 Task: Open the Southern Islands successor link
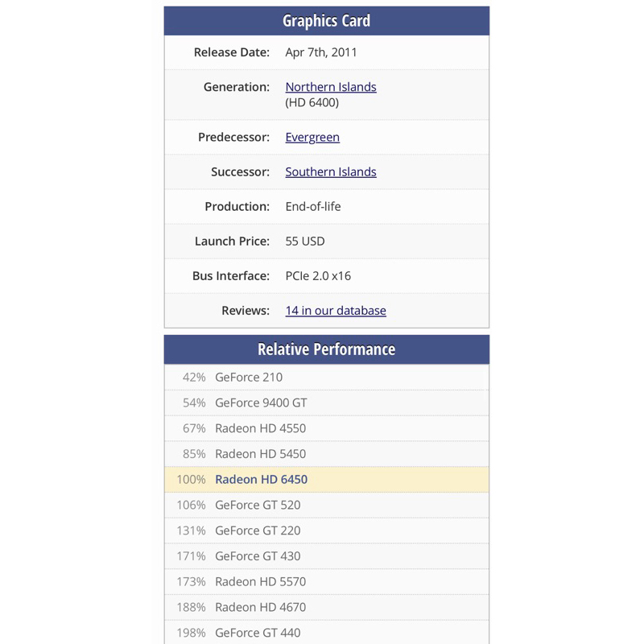tap(331, 172)
